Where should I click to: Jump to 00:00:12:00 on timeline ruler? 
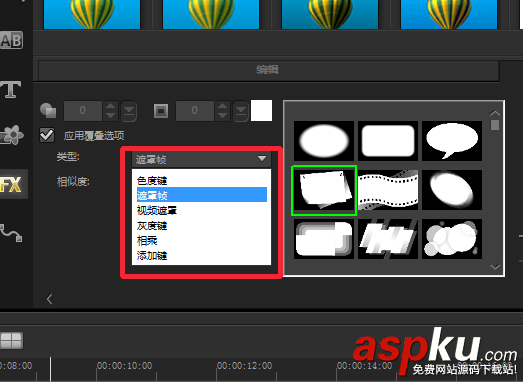click(244, 366)
